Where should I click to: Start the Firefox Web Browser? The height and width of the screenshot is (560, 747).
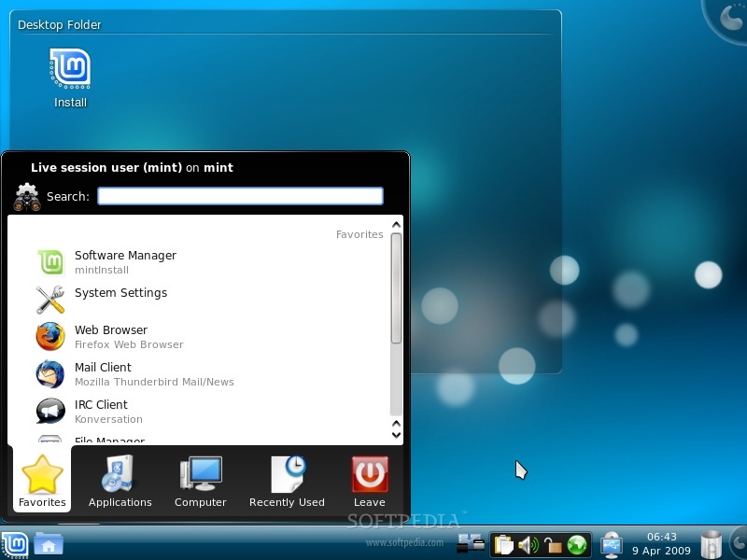coord(111,336)
